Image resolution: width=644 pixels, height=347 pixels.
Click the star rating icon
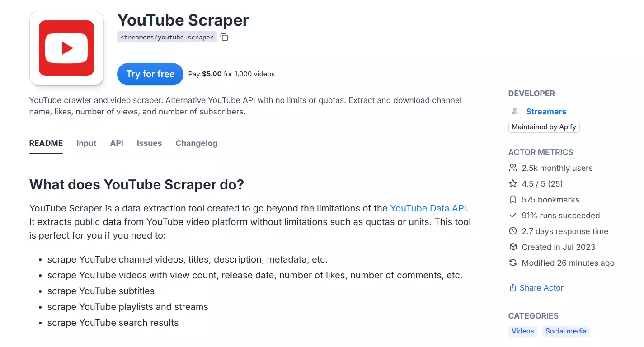pyautogui.click(x=512, y=183)
